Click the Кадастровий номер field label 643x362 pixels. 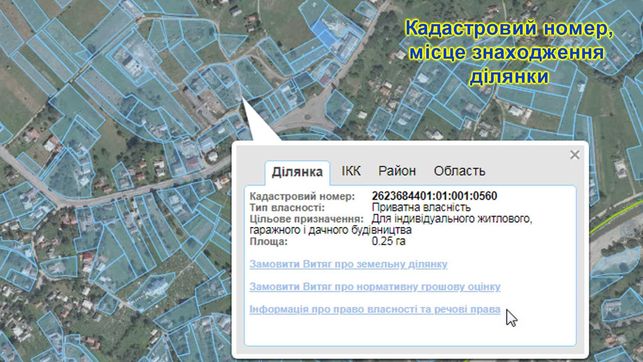[x=302, y=196]
